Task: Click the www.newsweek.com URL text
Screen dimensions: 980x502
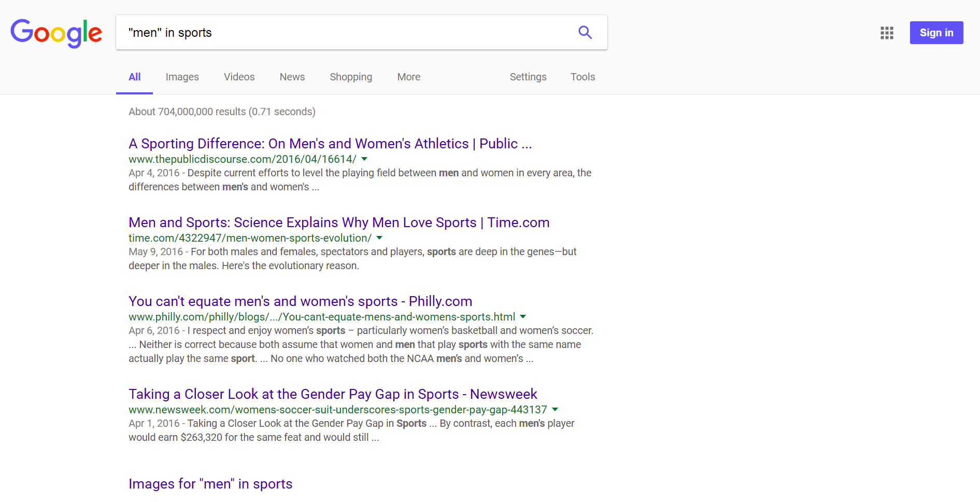Action: coord(338,410)
